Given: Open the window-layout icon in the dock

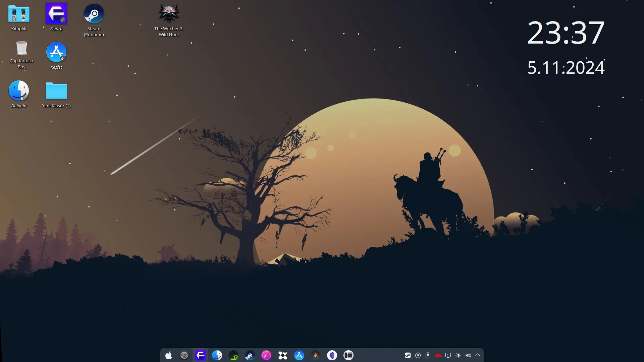Looking at the screenshot, I should [348, 355].
